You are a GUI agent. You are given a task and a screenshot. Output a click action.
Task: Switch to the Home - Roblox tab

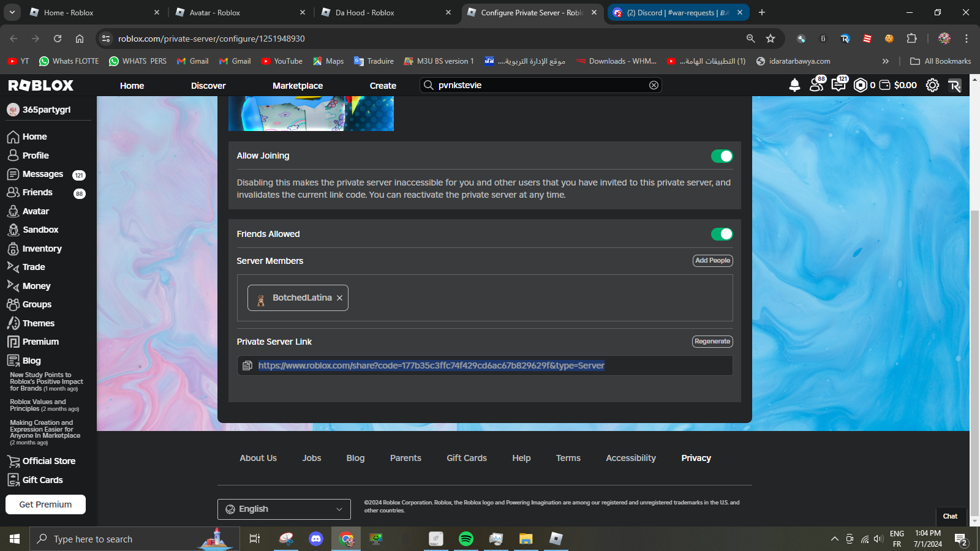click(95, 12)
